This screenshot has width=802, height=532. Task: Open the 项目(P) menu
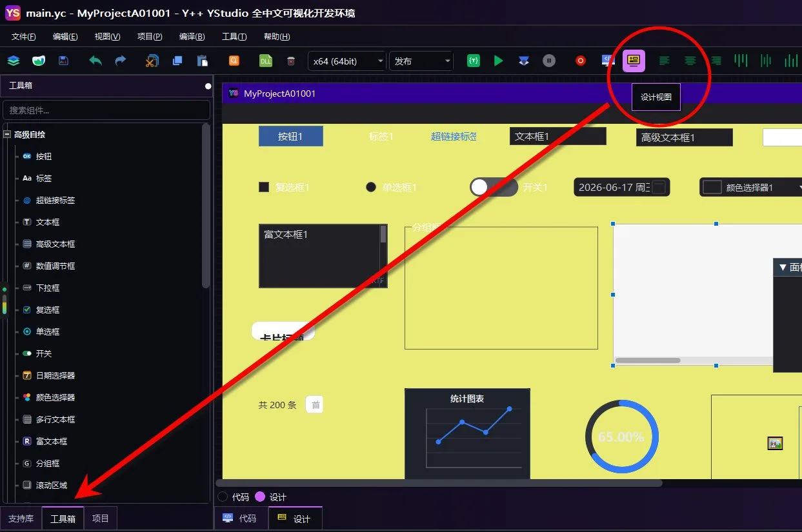[x=150, y=37]
